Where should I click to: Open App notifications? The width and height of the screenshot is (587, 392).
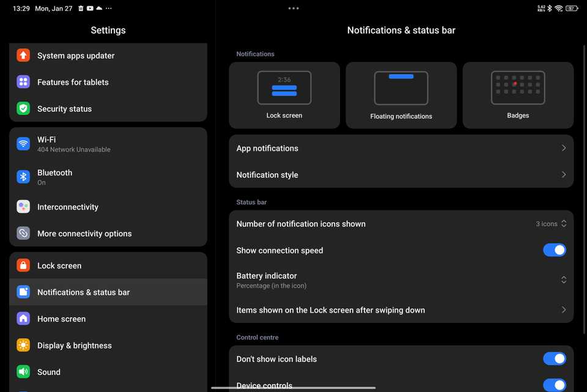click(x=401, y=148)
